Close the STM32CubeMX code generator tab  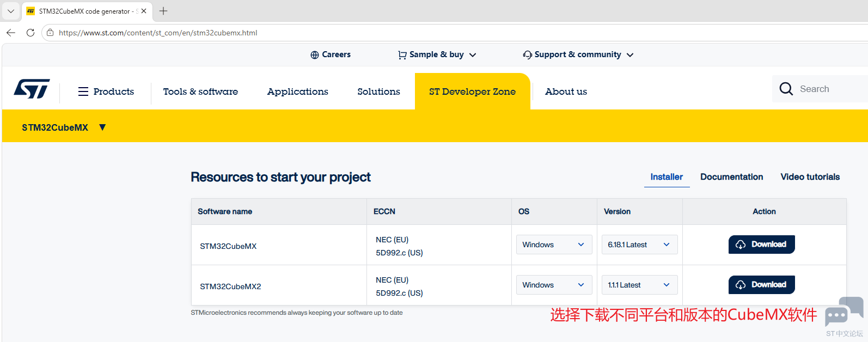(144, 11)
